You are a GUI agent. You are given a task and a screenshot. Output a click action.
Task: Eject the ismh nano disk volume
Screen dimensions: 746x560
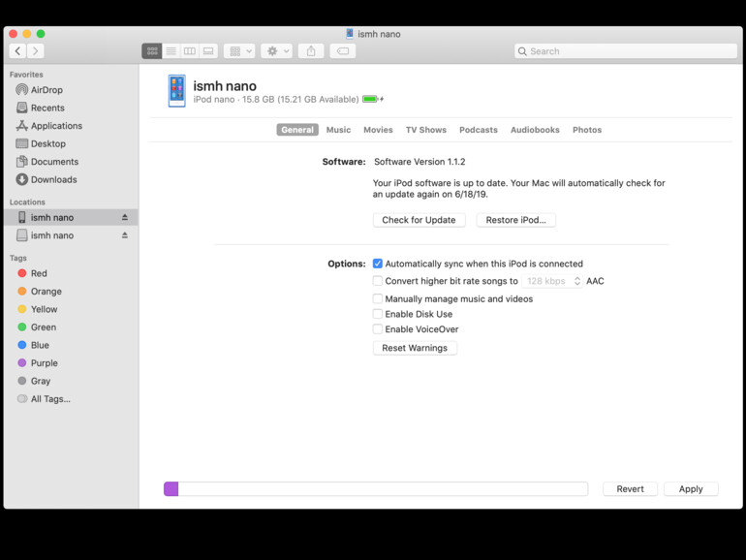[x=125, y=235]
